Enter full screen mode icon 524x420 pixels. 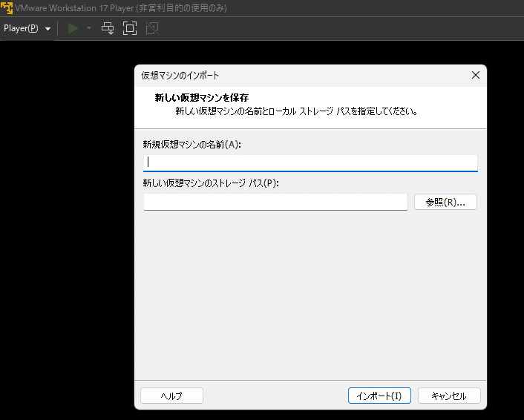pyautogui.click(x=130, y=28)
